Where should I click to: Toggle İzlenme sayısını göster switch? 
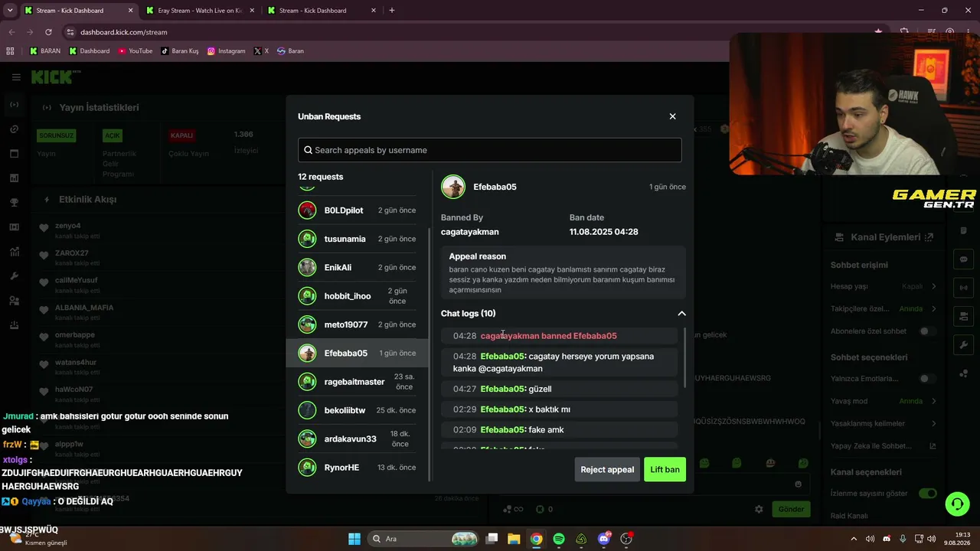click(x=928, y=493)
